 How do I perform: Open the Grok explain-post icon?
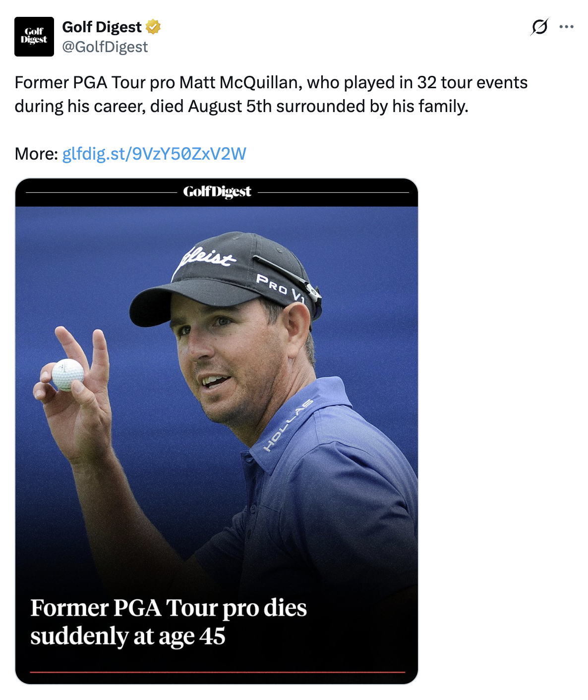[539, 27]
